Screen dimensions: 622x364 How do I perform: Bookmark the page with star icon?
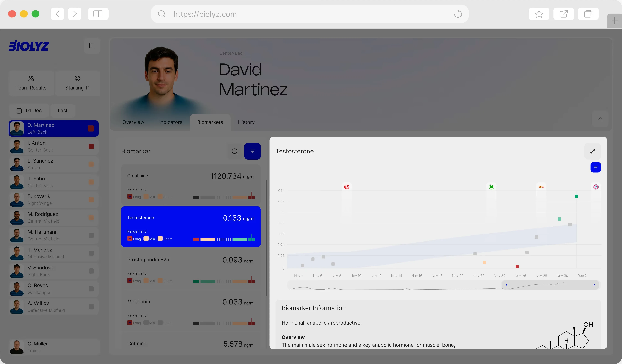point(539,14)
